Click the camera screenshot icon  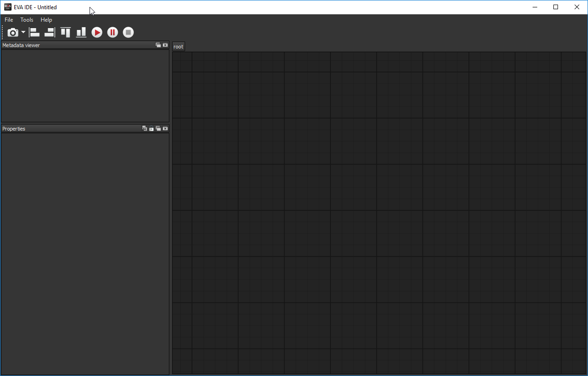(13, 32)
